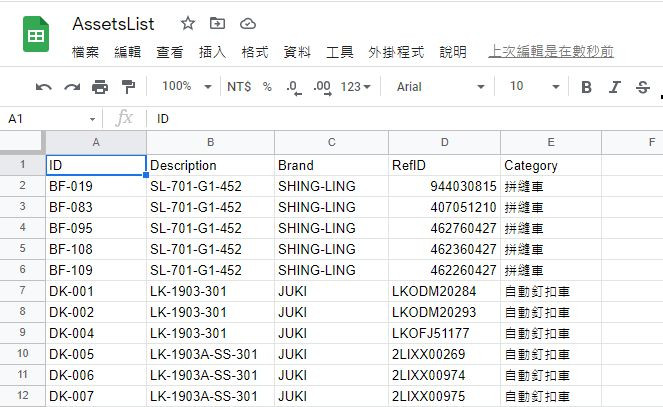
Task: Expand the A1 name box dropdown
Action: 92,119
